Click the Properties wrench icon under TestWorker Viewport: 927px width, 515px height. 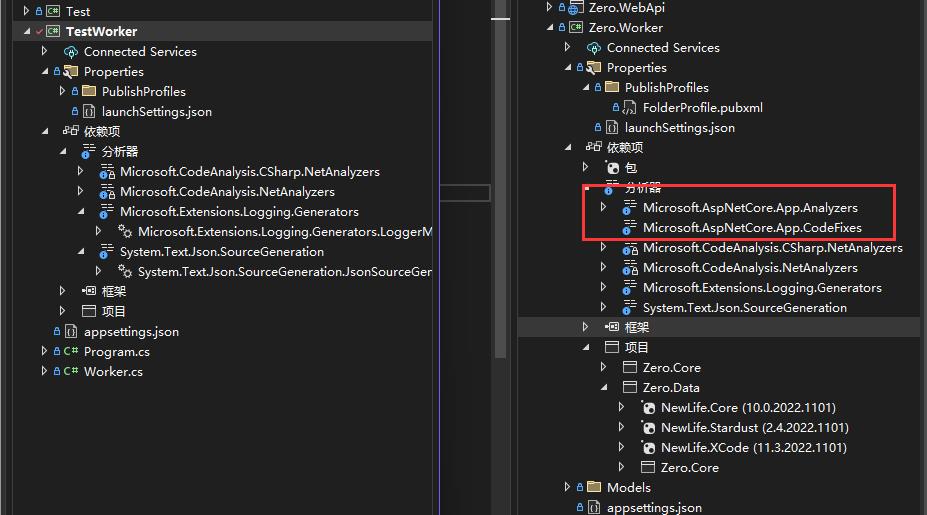pyautogui.click(x=71, y=72)
